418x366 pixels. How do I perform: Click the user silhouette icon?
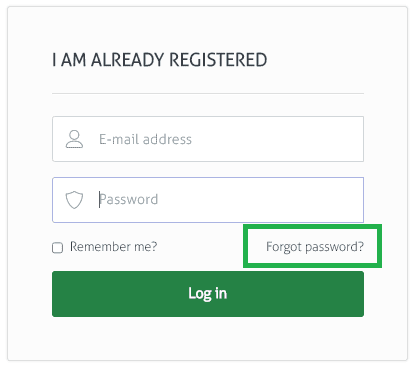click(74, 139)
